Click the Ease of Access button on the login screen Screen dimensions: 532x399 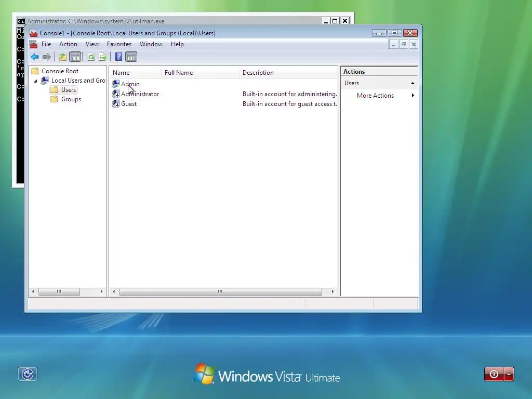(28, 374)
